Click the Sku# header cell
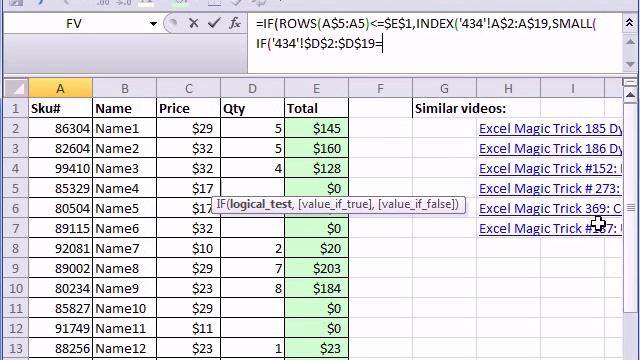The height and width of the screenshot is (360, 640). pos(60,109)
